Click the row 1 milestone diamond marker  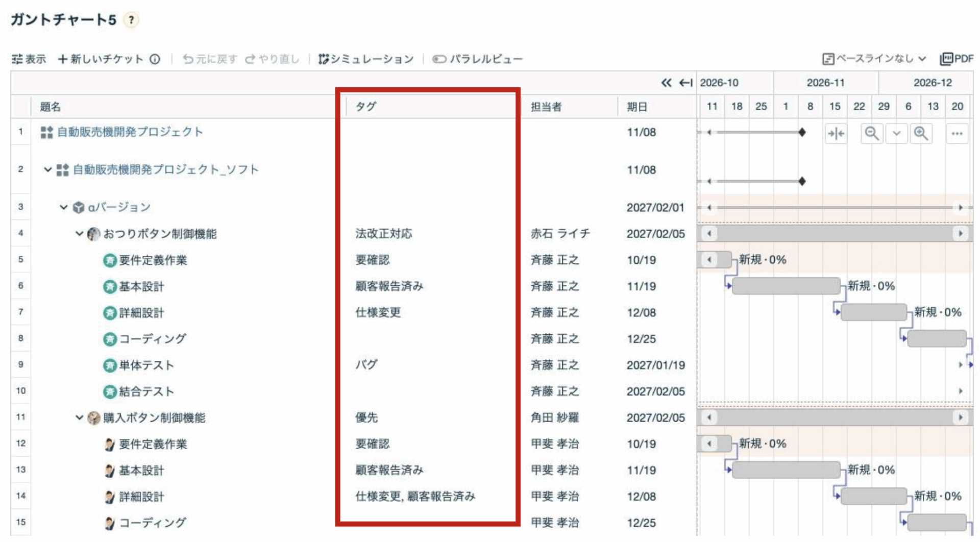point(802,132)
